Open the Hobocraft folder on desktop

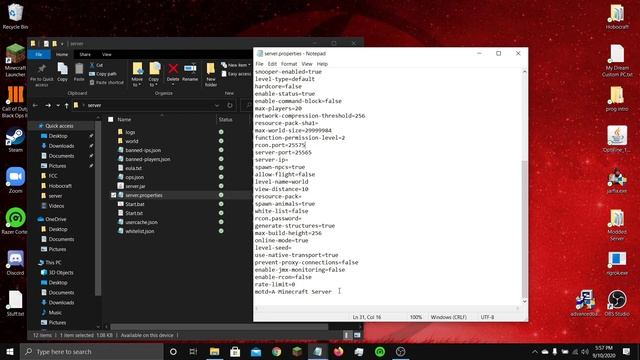pyautogui.click(x=617, y=17)
